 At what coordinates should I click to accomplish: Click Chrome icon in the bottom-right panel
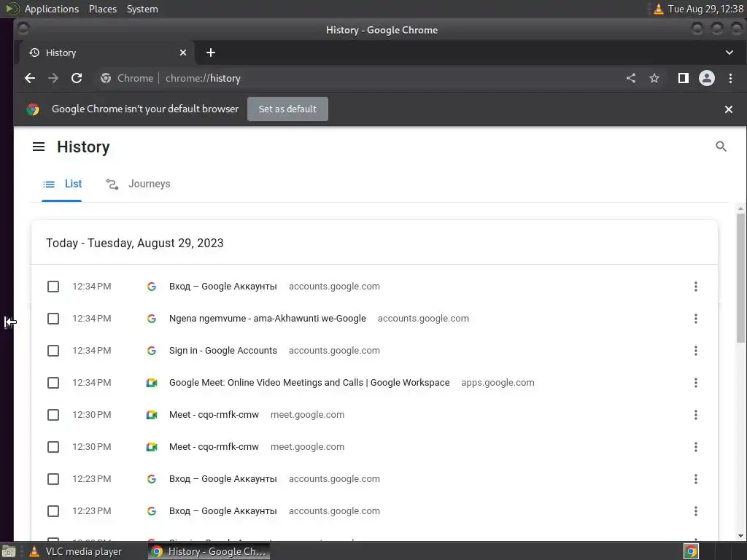pos(691,551)
